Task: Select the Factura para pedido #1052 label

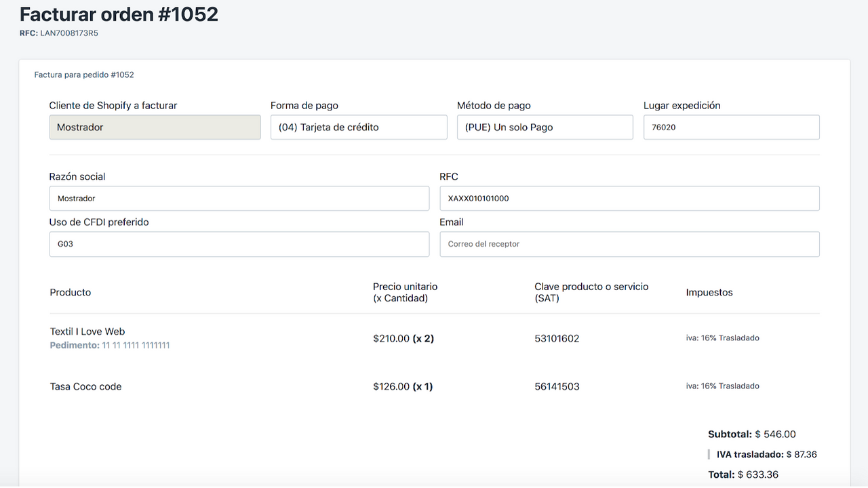Action: pyautogui.click(x=84, y=75)
